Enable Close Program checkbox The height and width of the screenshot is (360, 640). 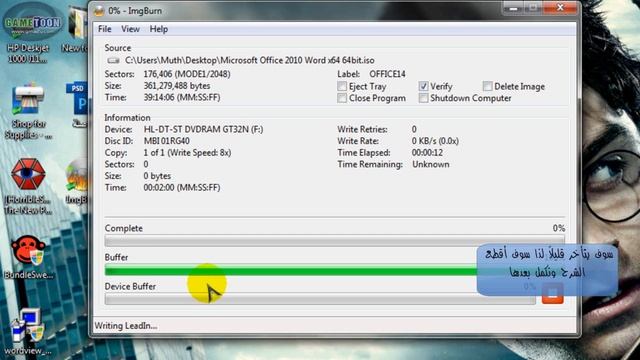point(342,98)
